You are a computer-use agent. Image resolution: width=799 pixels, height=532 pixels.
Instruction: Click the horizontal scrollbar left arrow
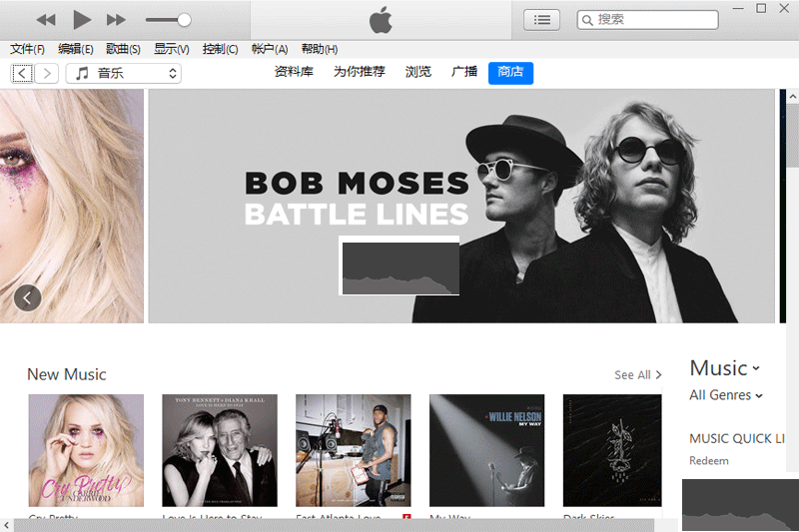click(x=6, y=525)
